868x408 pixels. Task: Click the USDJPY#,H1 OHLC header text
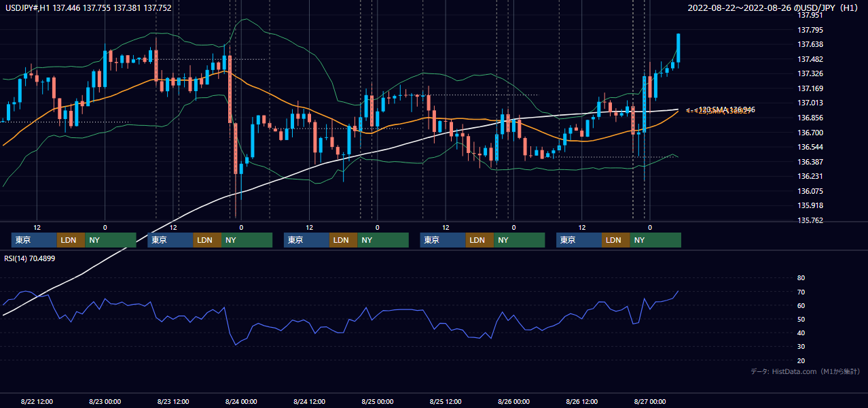click(88, 8)
